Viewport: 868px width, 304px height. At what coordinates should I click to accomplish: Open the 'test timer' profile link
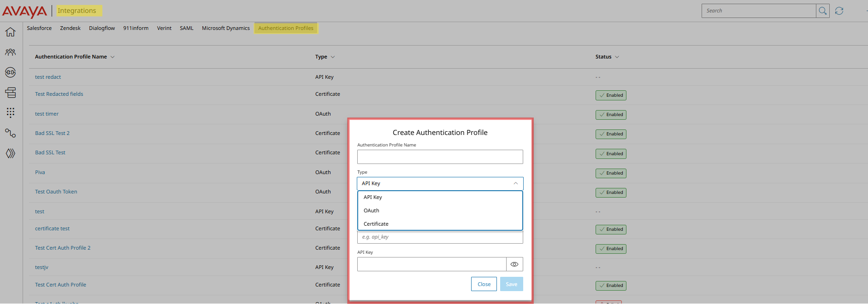pos(47,114)
